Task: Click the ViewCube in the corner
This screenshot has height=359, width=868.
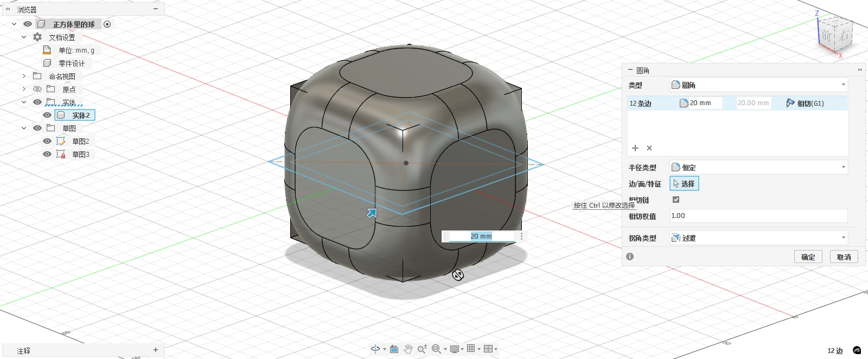Action: pos(834,36)
